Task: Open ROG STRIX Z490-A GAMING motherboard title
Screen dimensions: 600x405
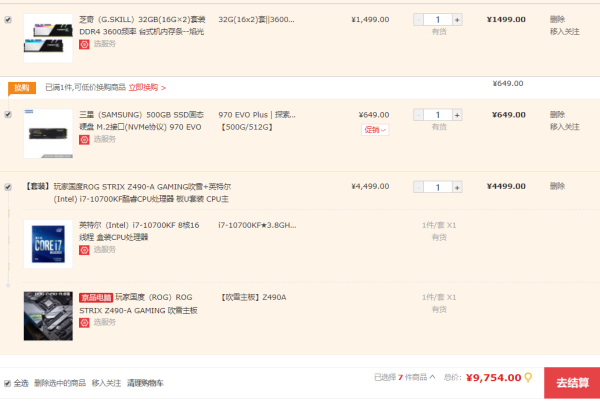Action: coord(139,304)
